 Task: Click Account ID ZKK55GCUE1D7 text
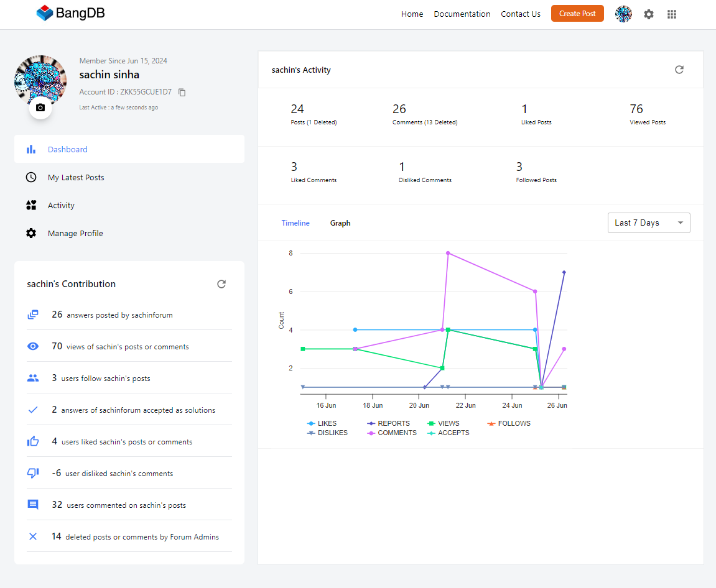pos(126,92)
